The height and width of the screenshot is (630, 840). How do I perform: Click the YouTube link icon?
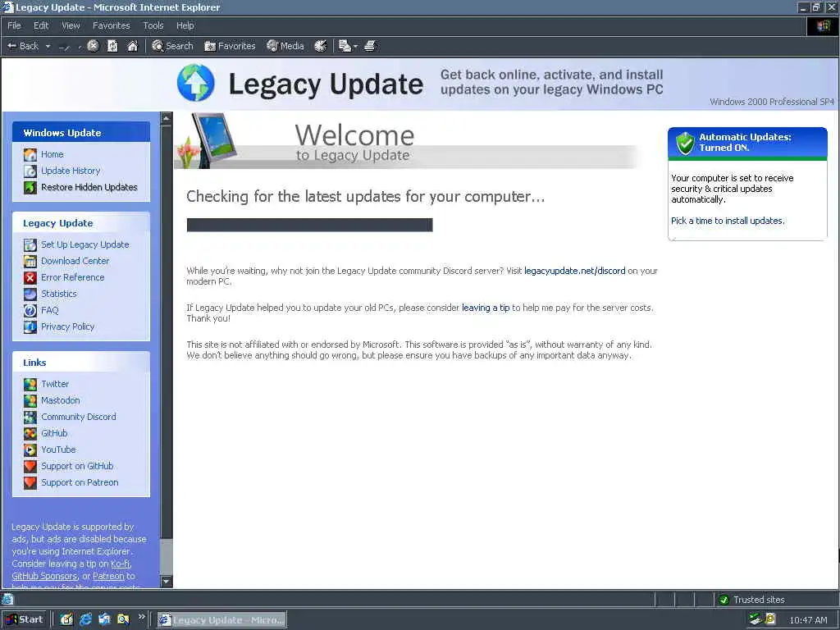point(30,450)
